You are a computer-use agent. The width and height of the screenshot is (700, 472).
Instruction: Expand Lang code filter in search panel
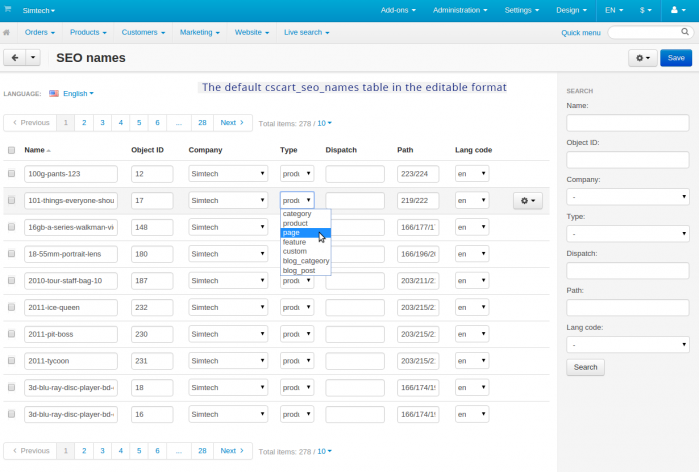(628, 345)
